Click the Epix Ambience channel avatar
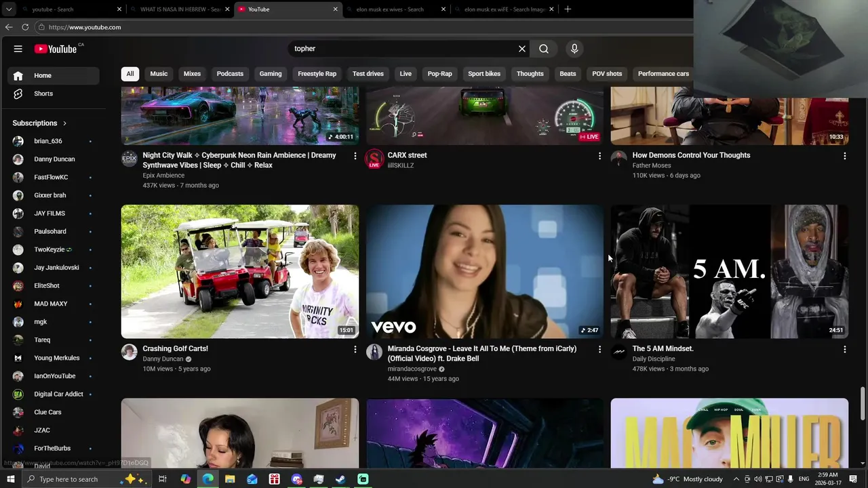 129,159
